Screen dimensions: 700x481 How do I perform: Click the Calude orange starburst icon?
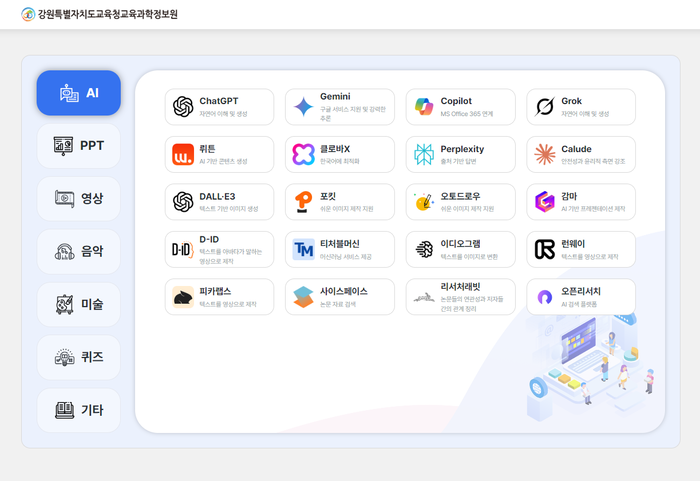coord(545,155)
